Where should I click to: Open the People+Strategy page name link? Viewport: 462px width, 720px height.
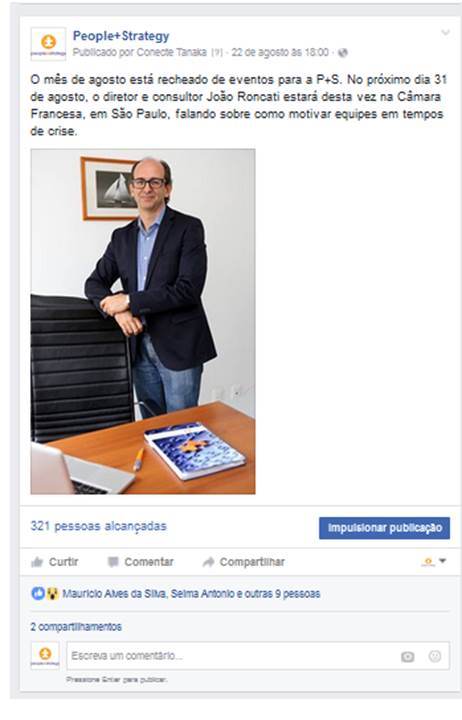[x=121, y=36]
